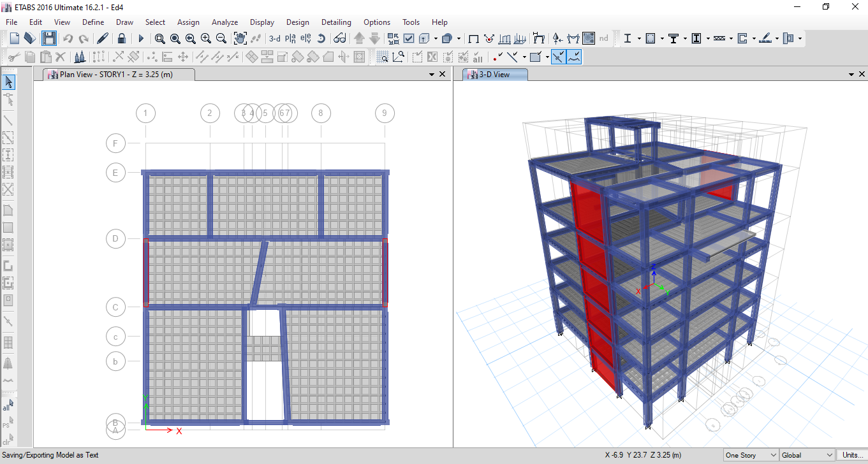The width and height of the screenshot is (868, 464).
Task: Open the File menu
Action: 11,22
